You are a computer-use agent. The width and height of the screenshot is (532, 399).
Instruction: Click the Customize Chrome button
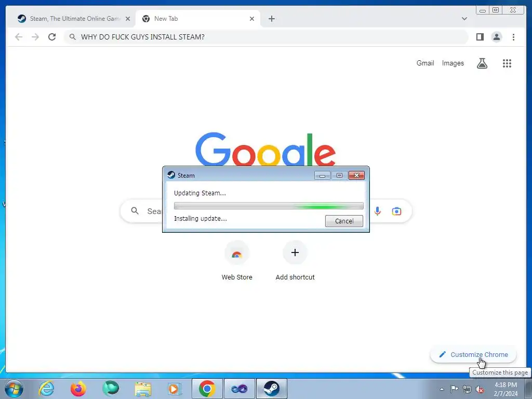[x=473, y=354]
